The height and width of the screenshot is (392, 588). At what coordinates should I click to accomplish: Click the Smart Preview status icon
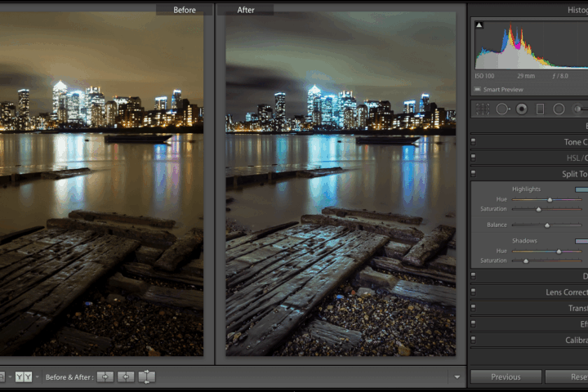point(478,89)
